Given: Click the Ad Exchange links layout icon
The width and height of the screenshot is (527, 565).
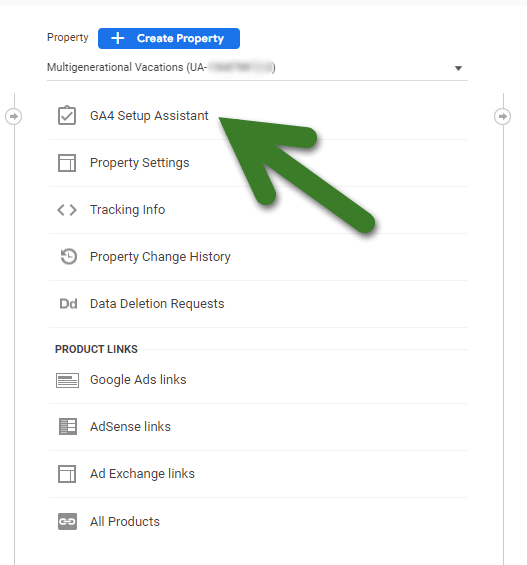Looking at the screenshot, I should pyautogui.click(x=67, y=474).
